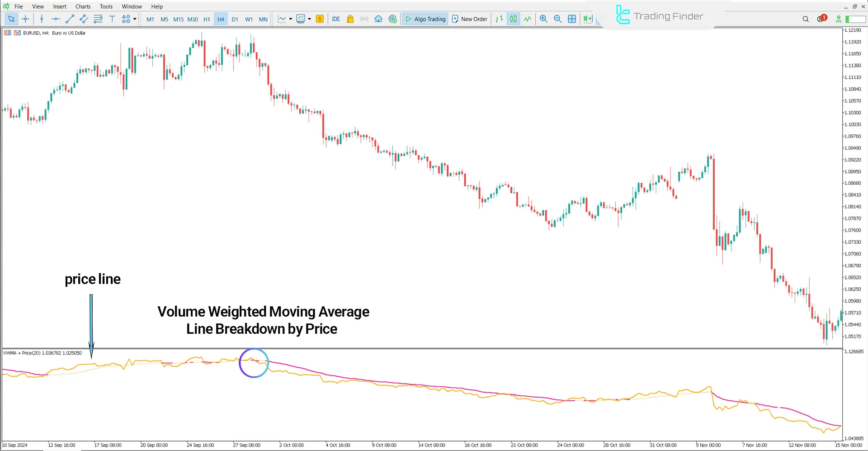Viewport: 868px width, 451px height.
Task: Click the New Order button
Action: (470, 19)
